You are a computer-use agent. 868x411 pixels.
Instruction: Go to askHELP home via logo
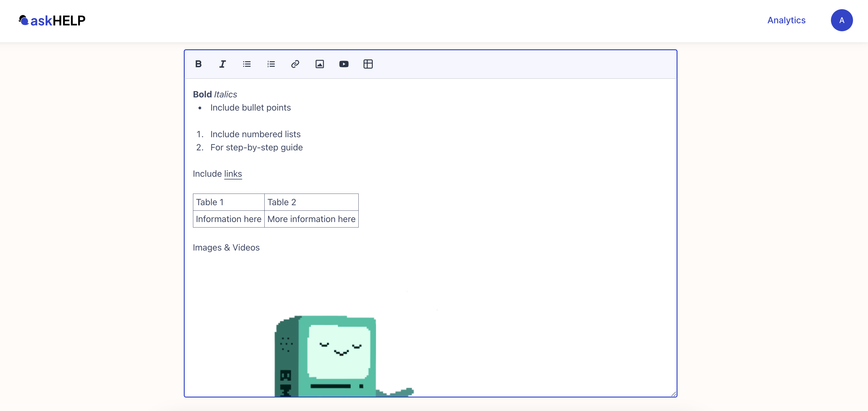point(52,21)
